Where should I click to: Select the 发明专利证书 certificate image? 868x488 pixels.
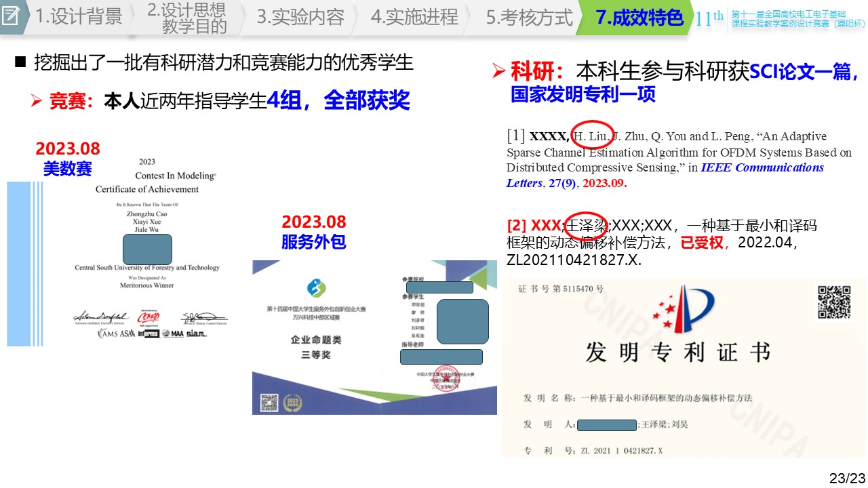(684, 368)
